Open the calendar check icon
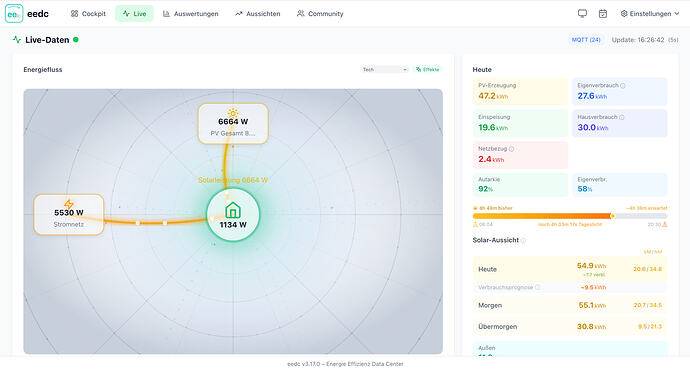This screenshot has width=690, height=371. tap(603, 14)
